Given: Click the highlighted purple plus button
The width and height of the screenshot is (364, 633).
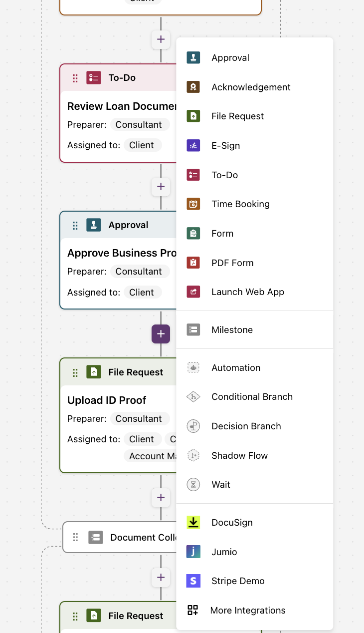Looking at the screenshot, I should [x=161, y=334].
